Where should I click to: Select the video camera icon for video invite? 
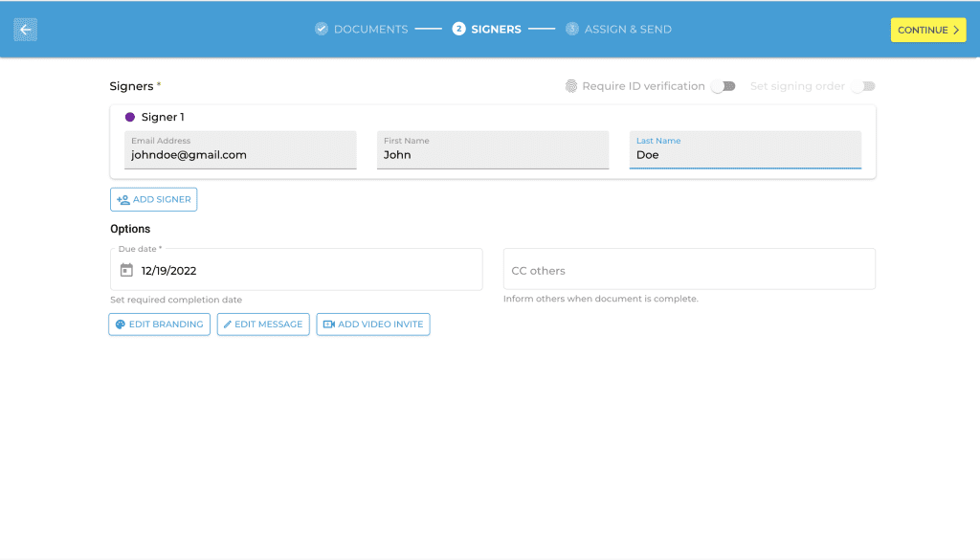click(x=328, y=324)
